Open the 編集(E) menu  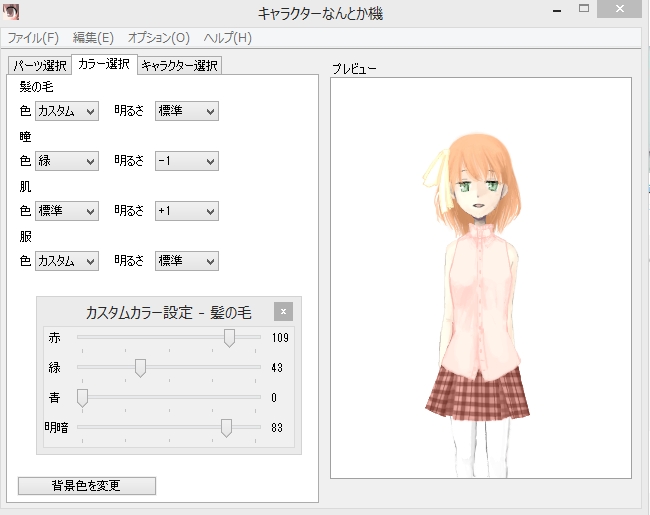(x=94, y=38)
